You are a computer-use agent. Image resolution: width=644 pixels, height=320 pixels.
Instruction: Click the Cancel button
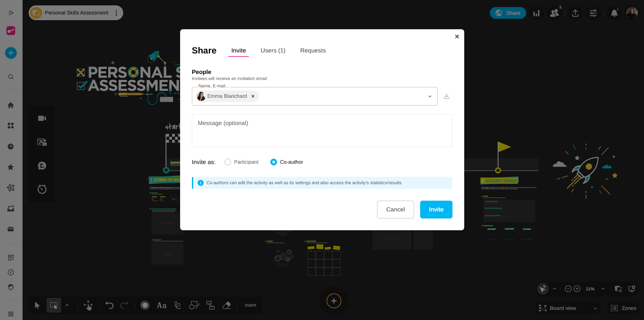click(395, 209)
